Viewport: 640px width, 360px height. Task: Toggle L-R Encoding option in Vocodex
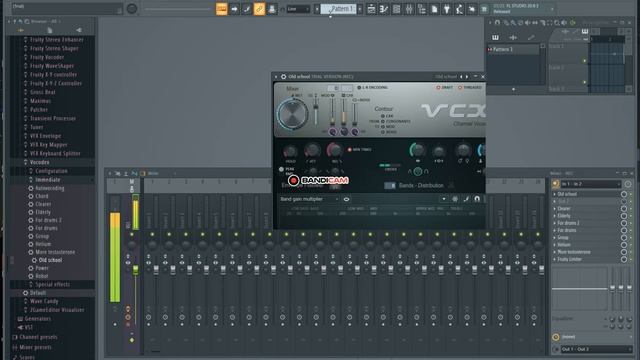373,87
